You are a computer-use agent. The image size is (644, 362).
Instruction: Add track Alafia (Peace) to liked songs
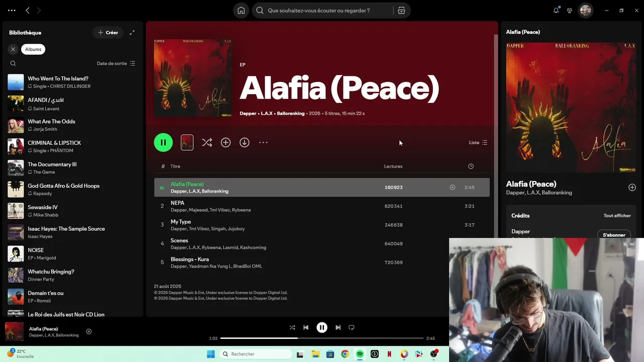pos(452,188)
